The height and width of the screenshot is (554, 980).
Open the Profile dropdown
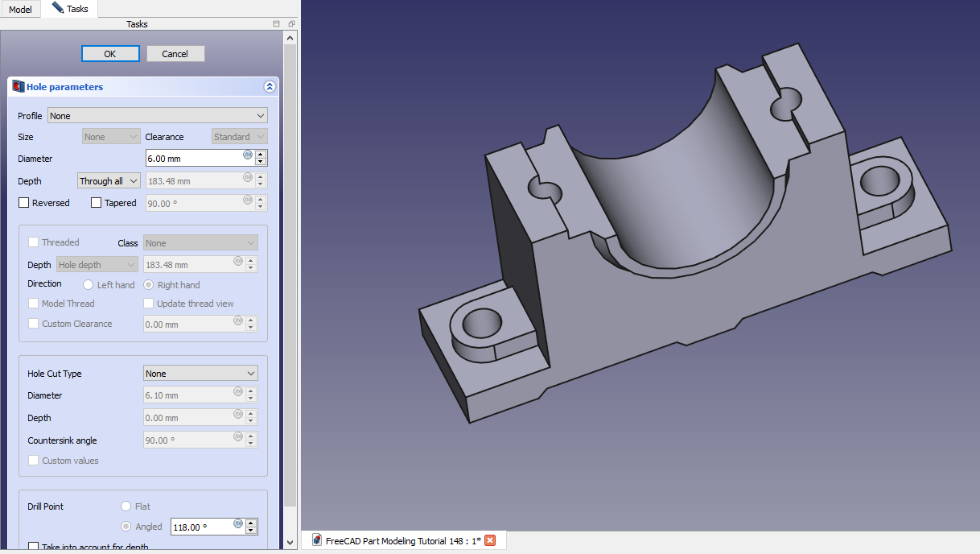pyautogui.click(x=157, y=116)
